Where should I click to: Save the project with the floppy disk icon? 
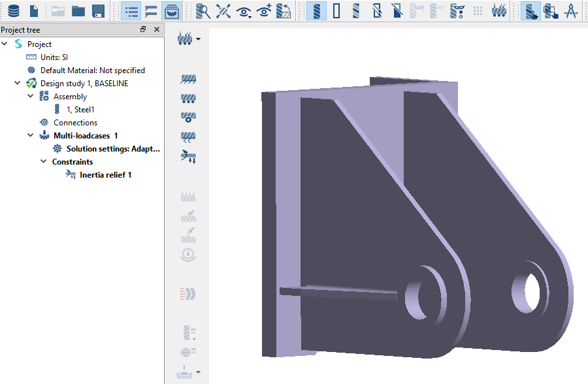(x=98, y=11)
